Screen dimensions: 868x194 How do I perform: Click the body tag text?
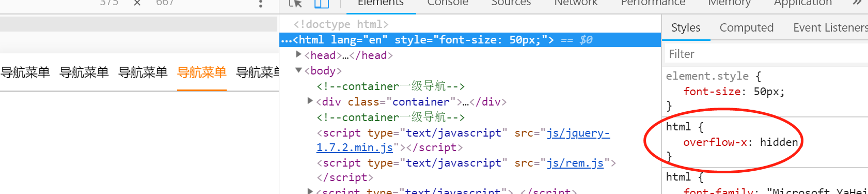[323, 71]
